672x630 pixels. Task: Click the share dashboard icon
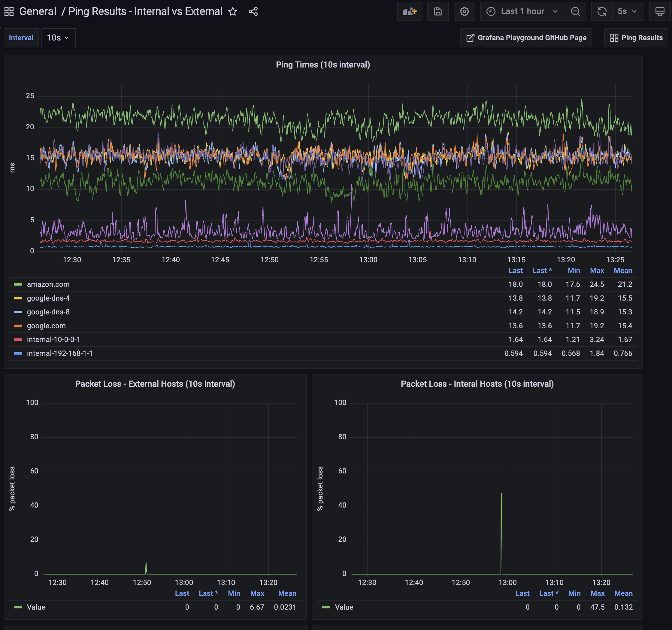click(253, 11)
